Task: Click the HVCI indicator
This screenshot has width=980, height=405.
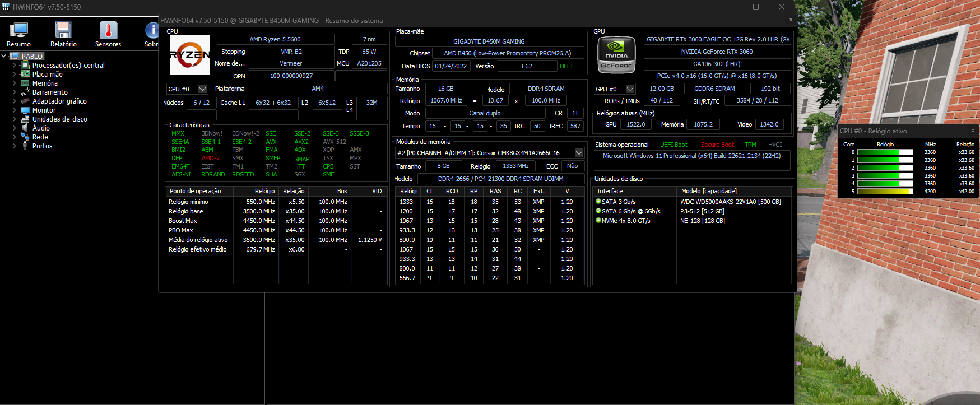Action: point(775,145)
